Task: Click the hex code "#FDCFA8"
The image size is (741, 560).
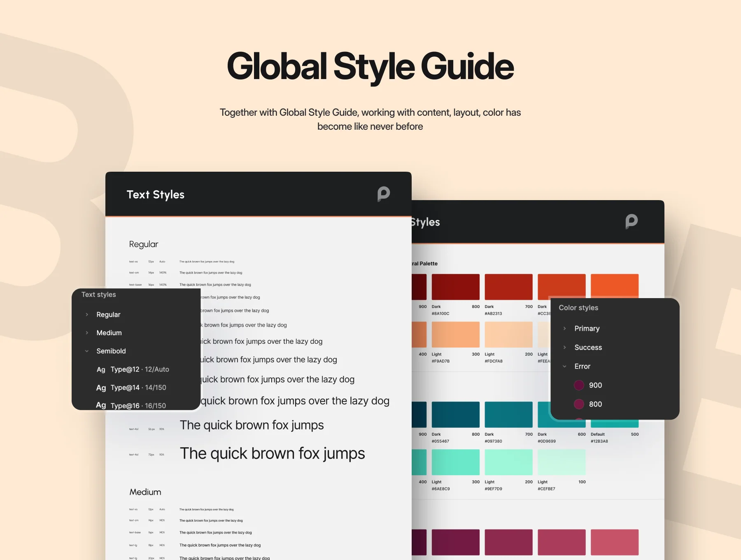Action: pos(494,361)
